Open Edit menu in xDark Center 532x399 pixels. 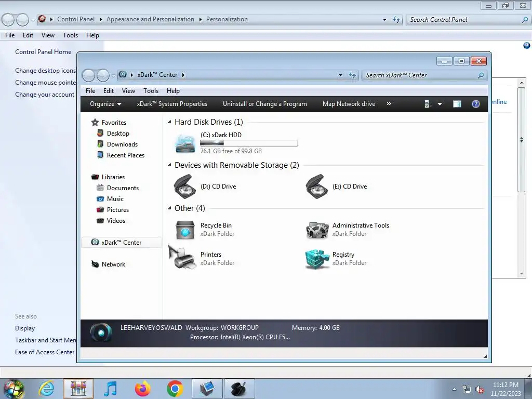(109, 91)
